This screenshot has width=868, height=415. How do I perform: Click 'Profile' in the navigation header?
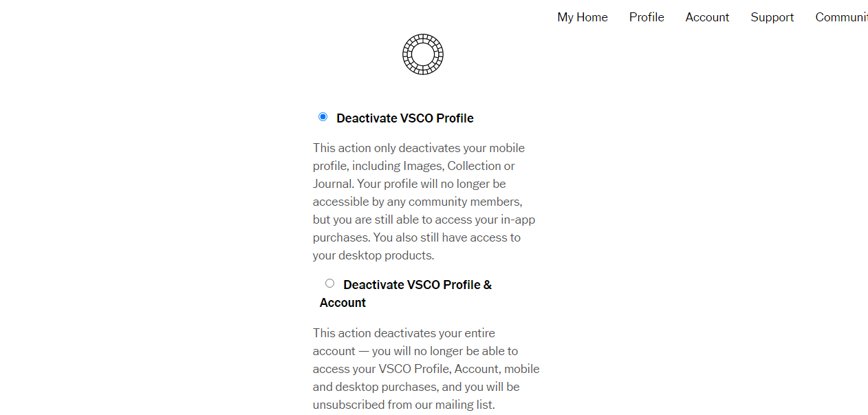pos(646,17)
